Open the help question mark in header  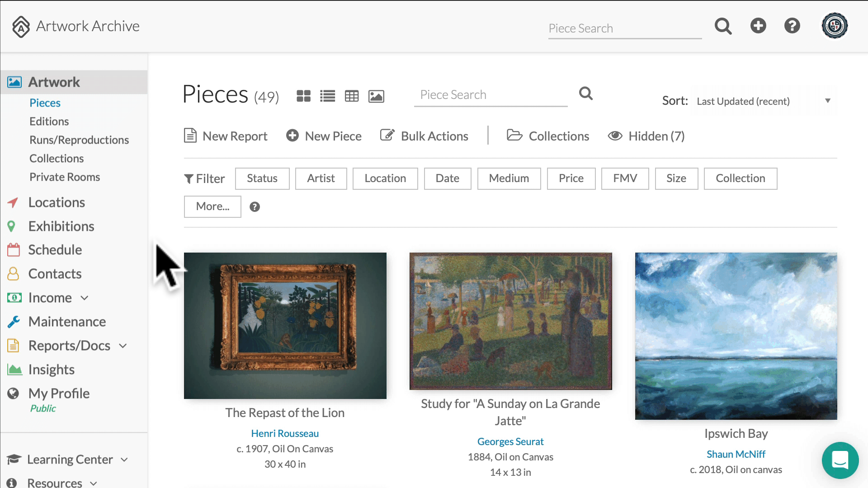tap(792, 26)
